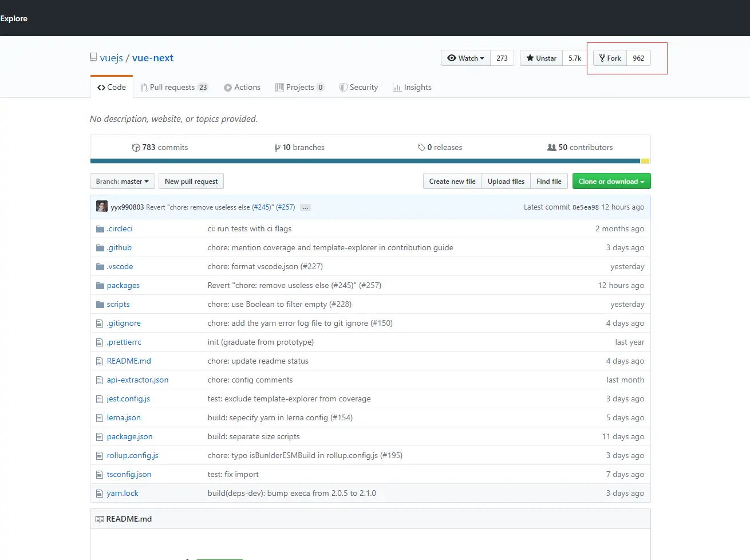Screen dimensions: 750x560
Task: Go to the Actions tab
Action: point(242,87)
